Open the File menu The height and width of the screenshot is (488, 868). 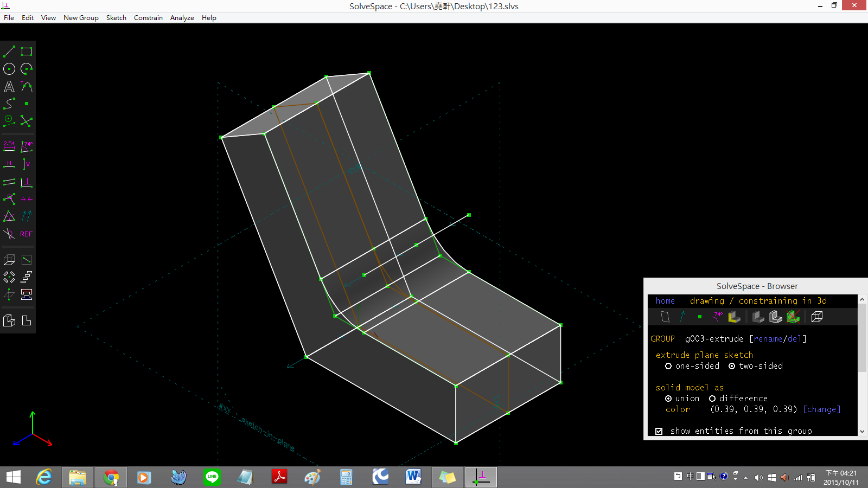coord(9,17)
